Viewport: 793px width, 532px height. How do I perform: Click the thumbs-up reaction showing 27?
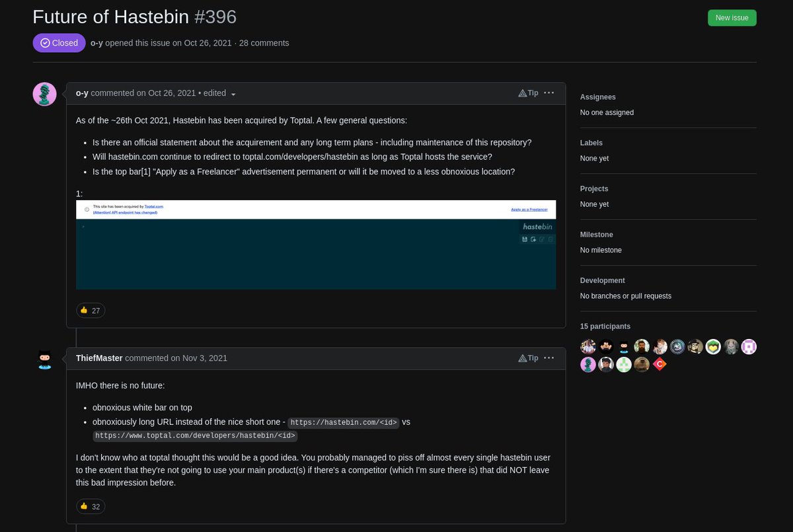point(91,311)
